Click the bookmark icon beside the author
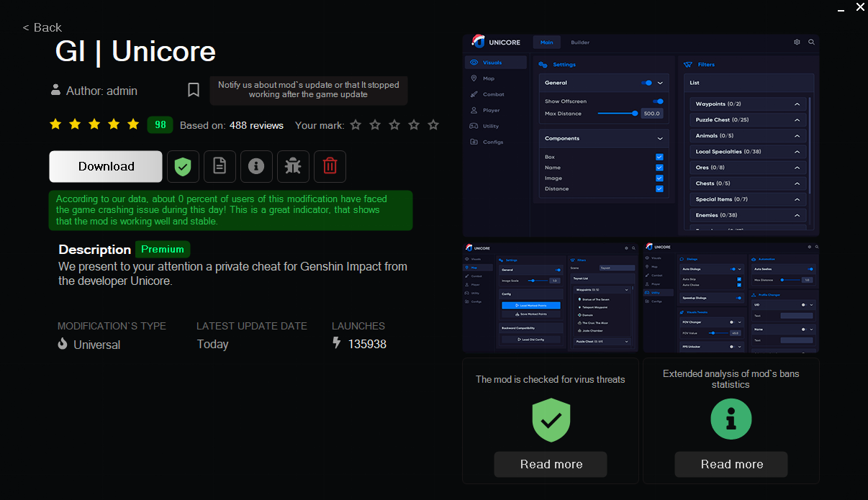The height and width of the screenshot is (500, 868). pyautogui.click(x=194, y=90)
